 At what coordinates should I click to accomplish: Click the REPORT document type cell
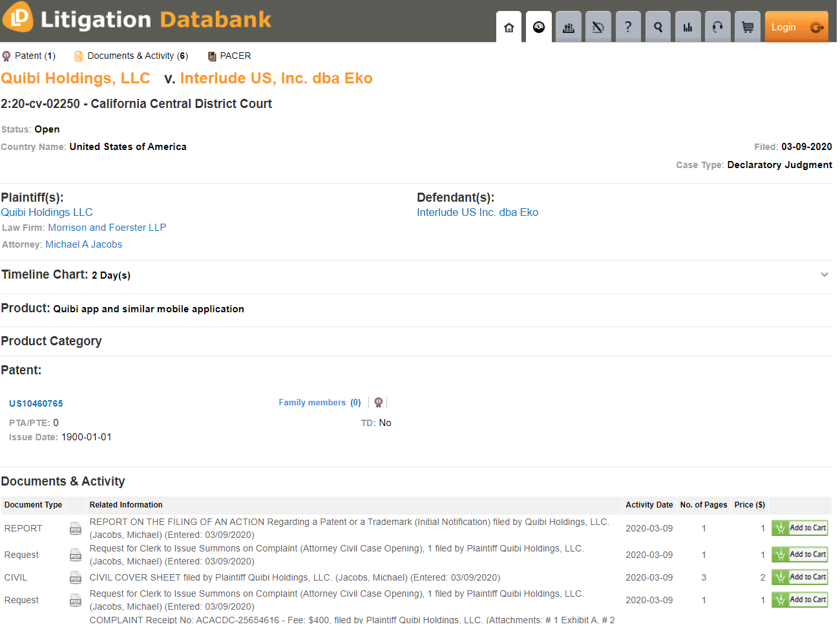click(23, 528)
